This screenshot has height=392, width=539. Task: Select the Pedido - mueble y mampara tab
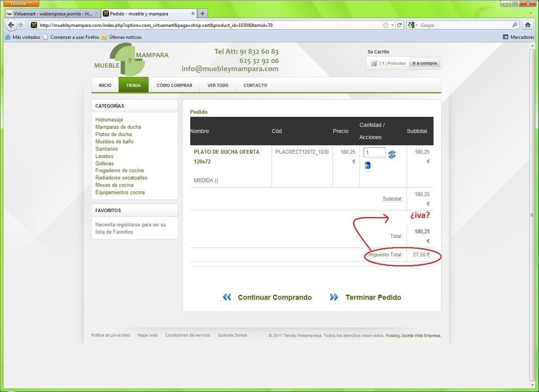click(x=149, y=14)
